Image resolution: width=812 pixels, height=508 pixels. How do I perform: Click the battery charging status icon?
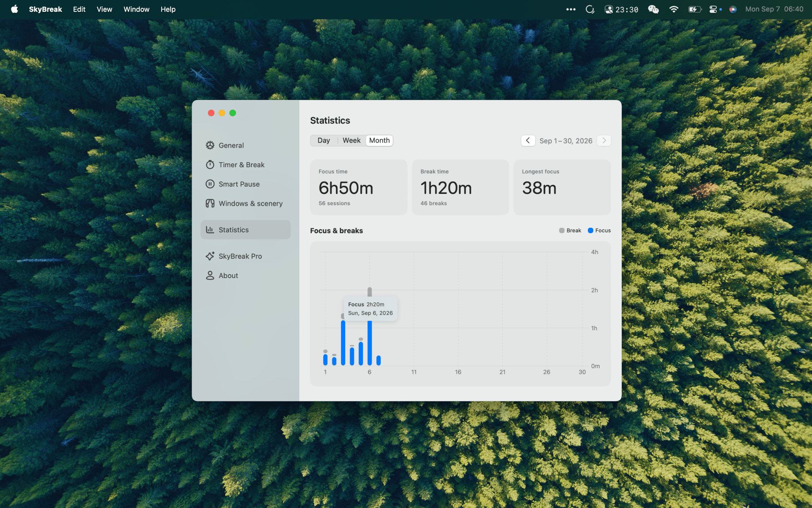tap(695, 9)
